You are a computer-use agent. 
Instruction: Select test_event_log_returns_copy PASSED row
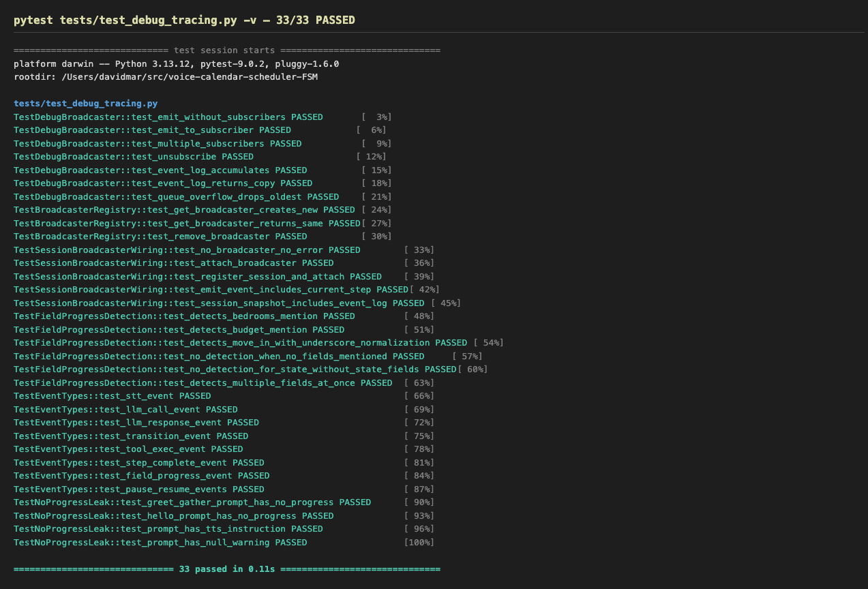203,183
